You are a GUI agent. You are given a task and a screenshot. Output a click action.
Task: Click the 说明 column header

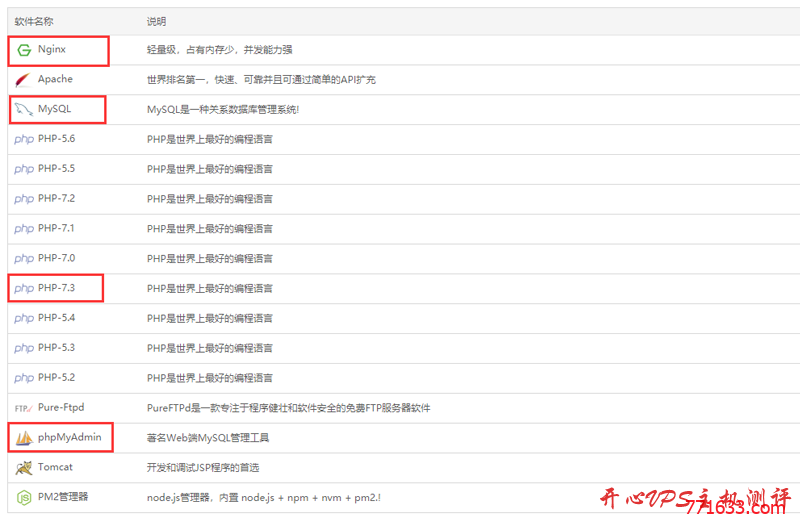pos(156,21)
